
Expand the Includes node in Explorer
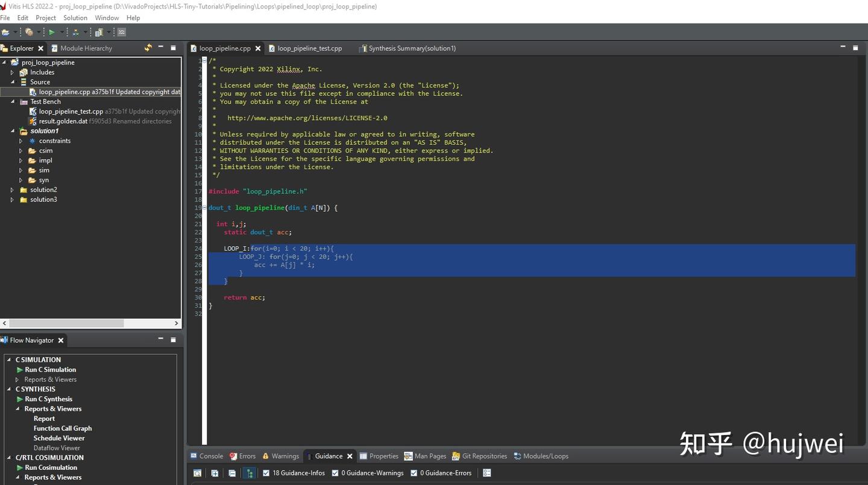click(x=12, y=72)
